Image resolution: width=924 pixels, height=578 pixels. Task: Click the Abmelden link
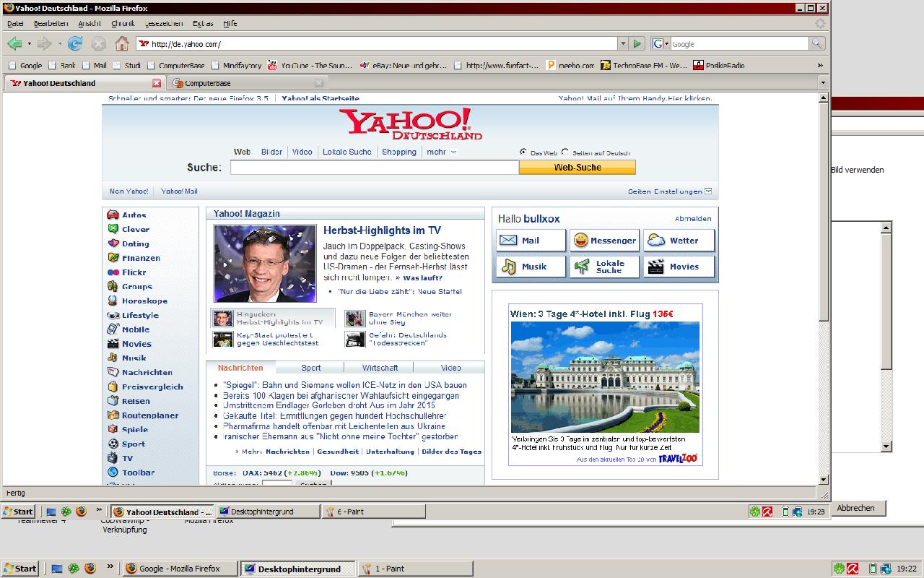(693, 218)
